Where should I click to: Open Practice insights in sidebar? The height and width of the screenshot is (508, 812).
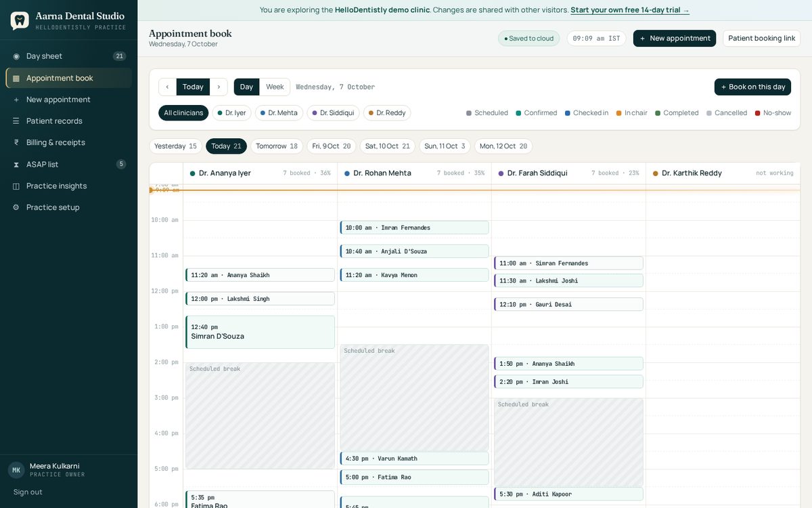point(69,186)
